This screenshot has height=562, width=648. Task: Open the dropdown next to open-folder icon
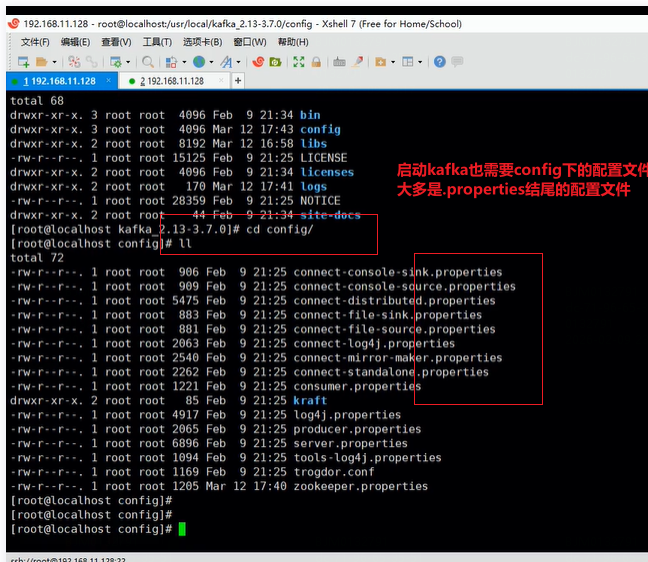coord(54,62)
